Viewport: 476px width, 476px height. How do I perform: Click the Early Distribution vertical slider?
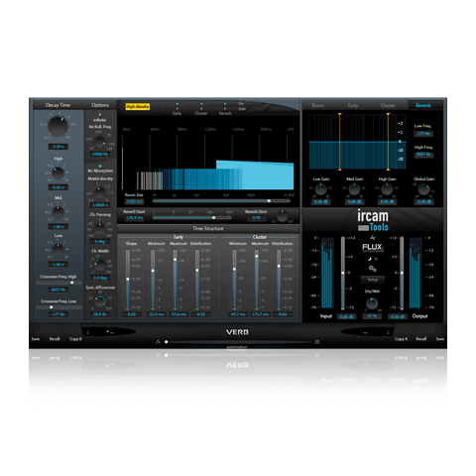pyautogui.click(x=197, y=280)
